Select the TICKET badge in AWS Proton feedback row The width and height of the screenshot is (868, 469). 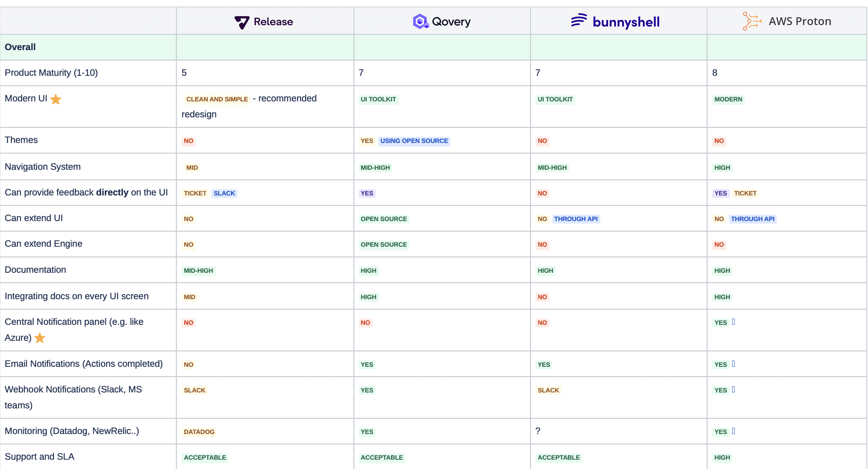(x=745, y=193)
